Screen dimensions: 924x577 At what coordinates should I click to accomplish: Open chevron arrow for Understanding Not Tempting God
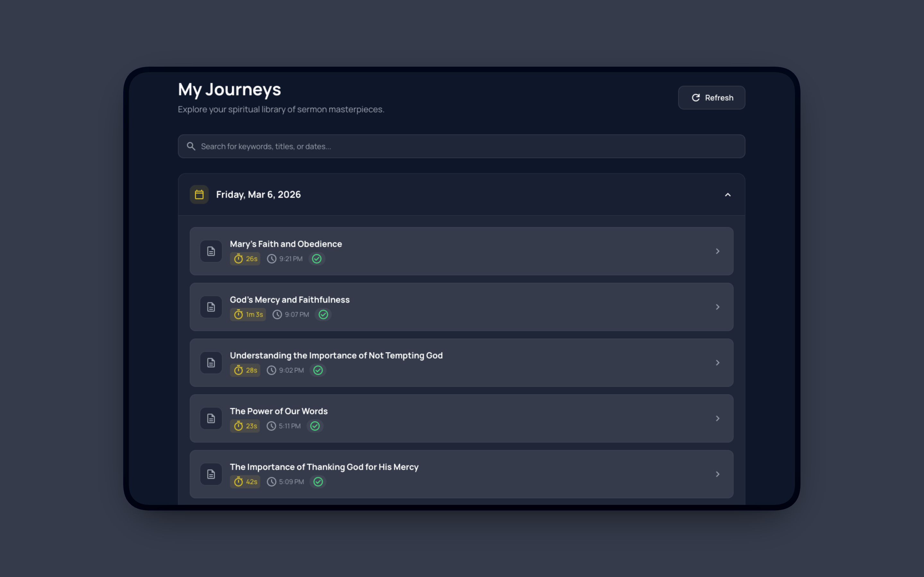point(717,363)
